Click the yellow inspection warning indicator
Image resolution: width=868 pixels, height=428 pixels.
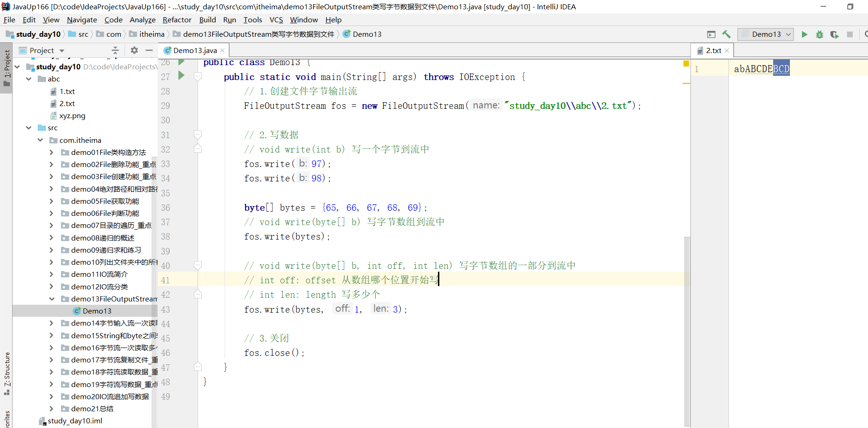tap(686, 63)
